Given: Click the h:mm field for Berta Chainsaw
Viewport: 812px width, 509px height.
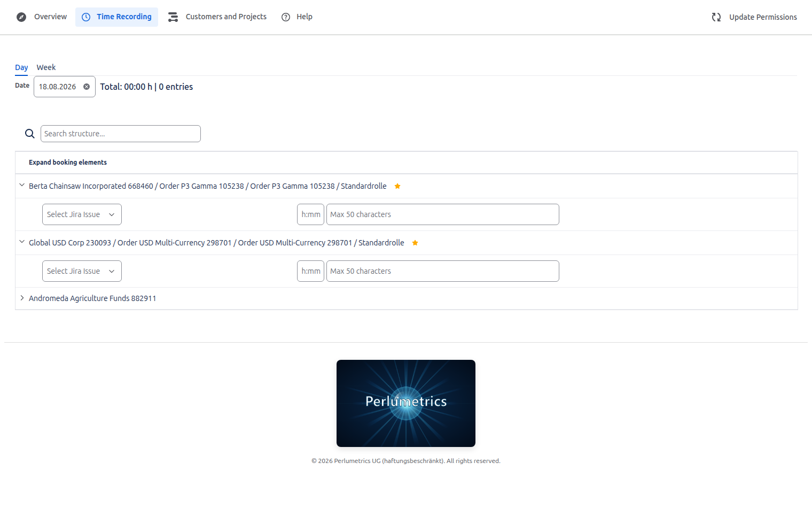Looking at the screenshot, I should click(310, 214).
